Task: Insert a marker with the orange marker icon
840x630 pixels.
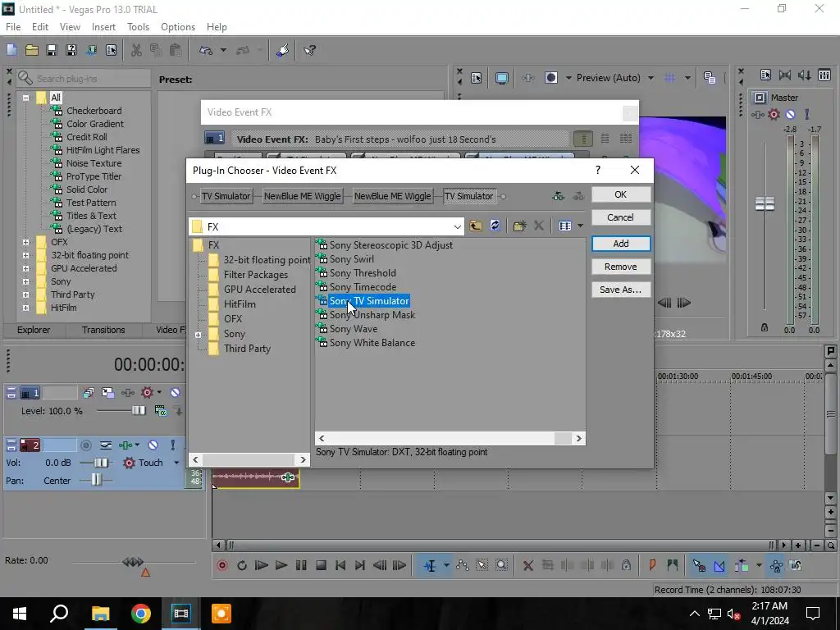Action: point(652,565)
